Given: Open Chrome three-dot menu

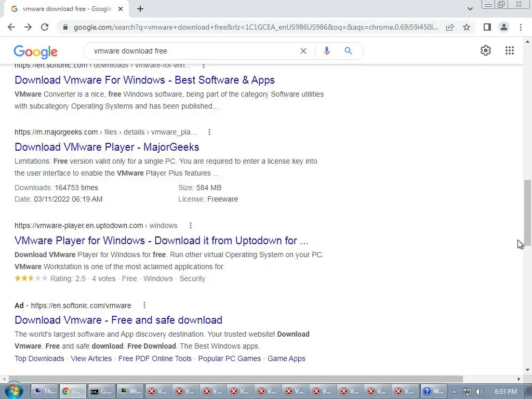Looking at the screenshot, I should pos(521,27).
